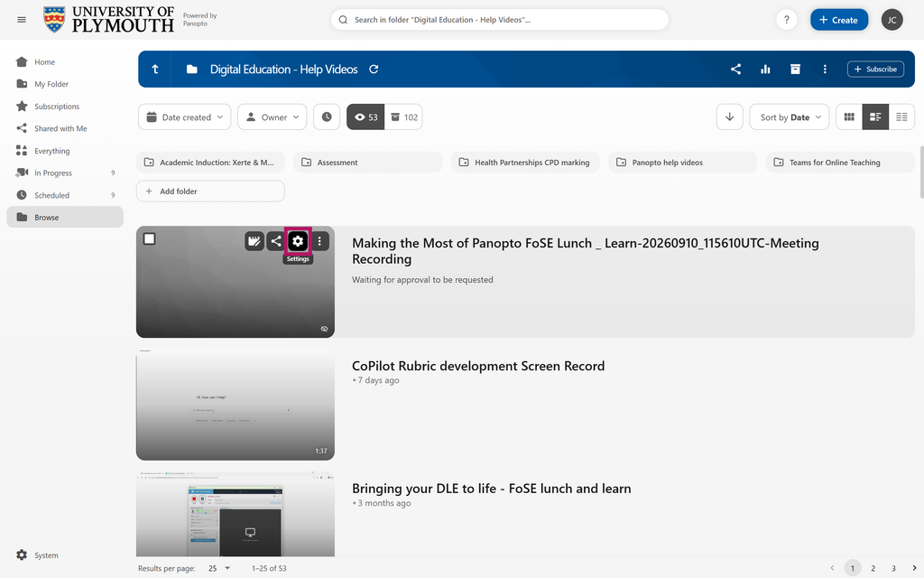Open Making the Most of Panopto title
Image resolution: width=924 pixels, height=578 pixels.
(x=585, y=251)
